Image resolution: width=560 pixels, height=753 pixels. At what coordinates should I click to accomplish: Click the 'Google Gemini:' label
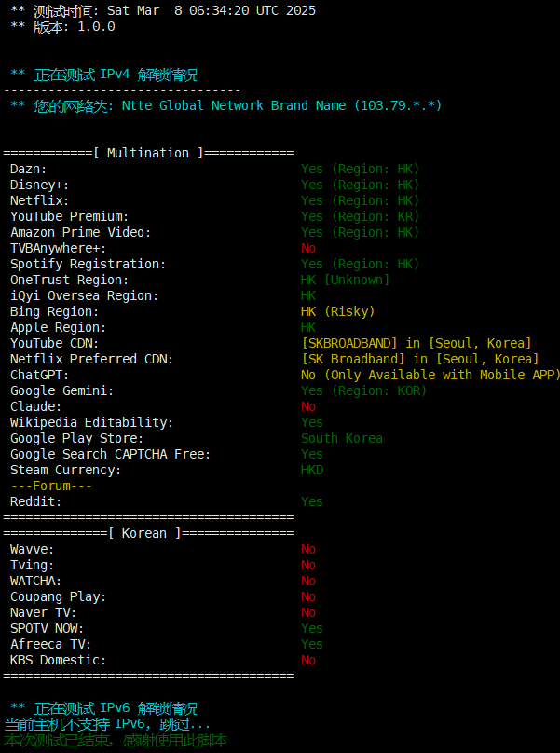(61, 390)
